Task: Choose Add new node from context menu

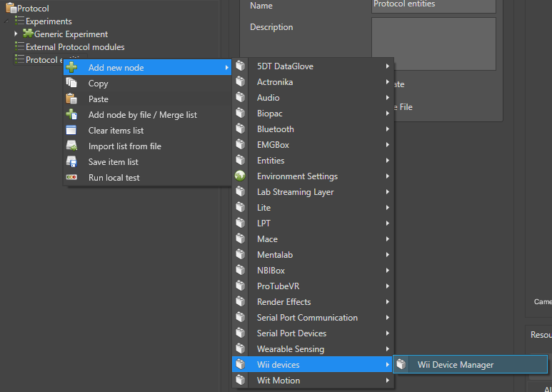Action: pyautogui.click(x=147, y=67)
